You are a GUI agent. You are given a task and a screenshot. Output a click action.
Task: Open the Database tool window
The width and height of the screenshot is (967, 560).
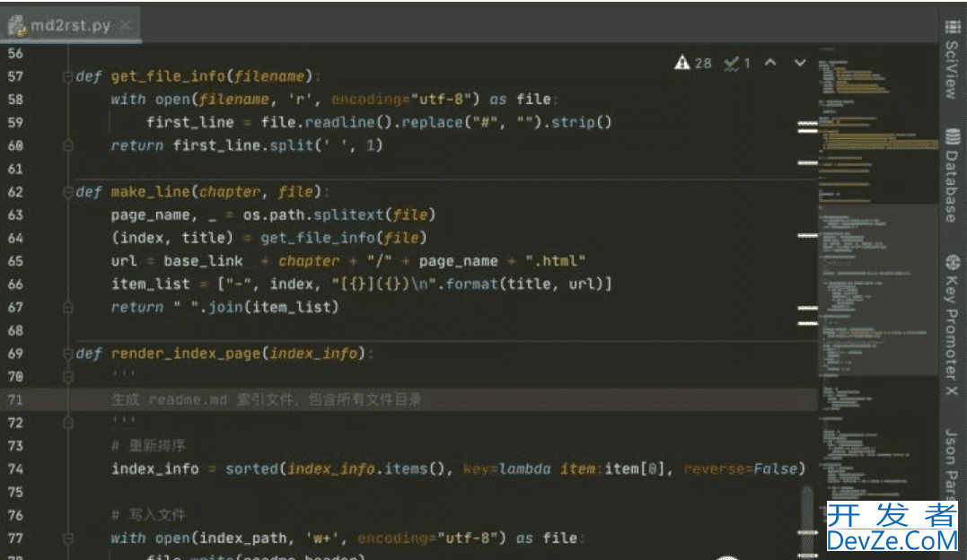[x=953, y=176]
